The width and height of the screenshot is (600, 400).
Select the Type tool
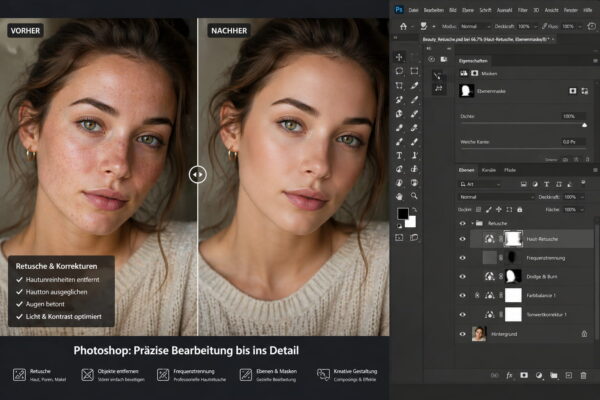tap(399, 155)
